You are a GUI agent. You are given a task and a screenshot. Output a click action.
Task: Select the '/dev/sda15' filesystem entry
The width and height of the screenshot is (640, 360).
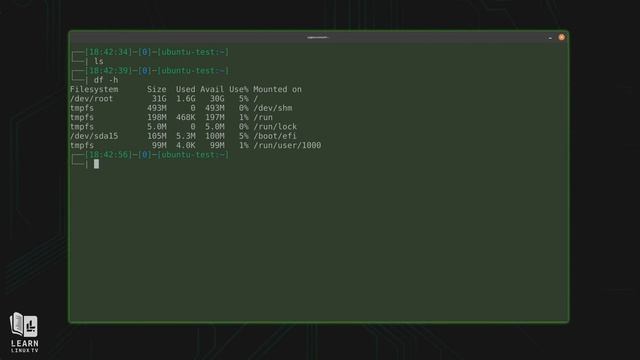pyautogui.click(x=94, y=136)
